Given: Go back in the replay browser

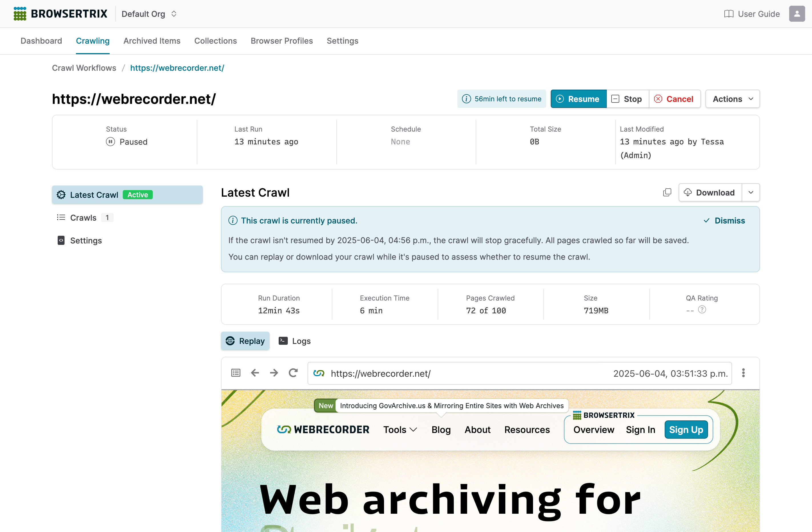Looking at the screenshot, I should [255, 373].
